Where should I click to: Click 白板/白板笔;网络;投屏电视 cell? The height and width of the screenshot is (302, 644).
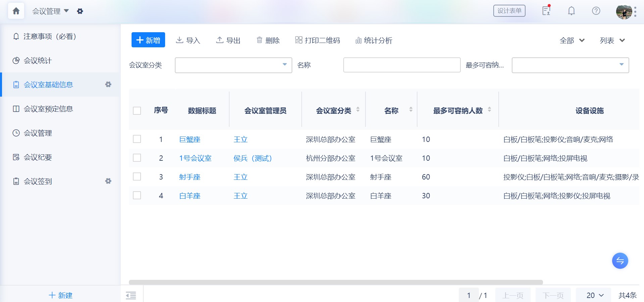545,158
